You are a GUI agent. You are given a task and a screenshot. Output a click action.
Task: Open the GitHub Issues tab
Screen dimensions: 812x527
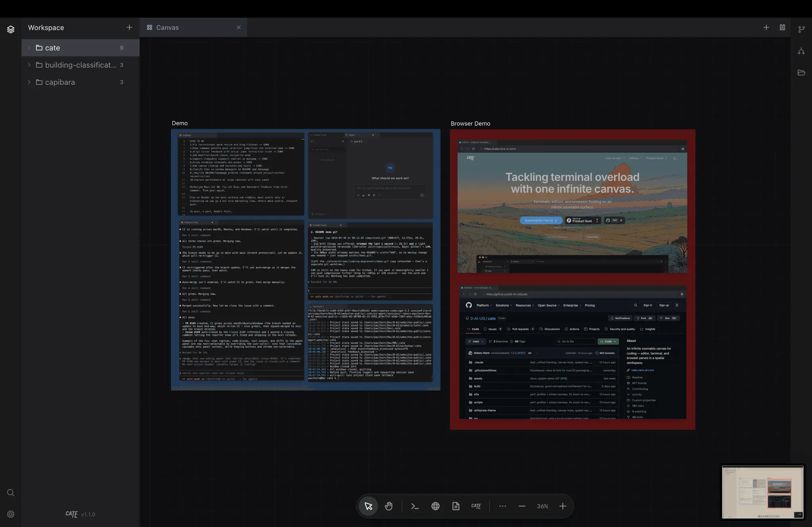click(492, 329)
